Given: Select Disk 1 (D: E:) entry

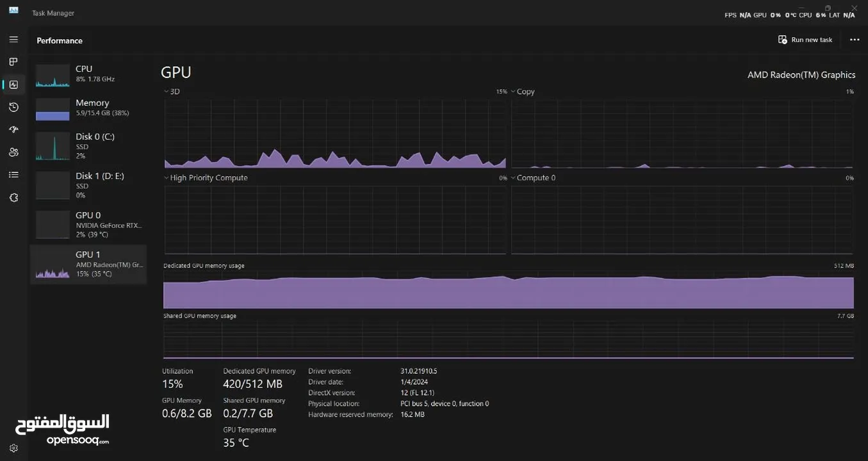Looking at the screenshot, I should coord(88,185).
